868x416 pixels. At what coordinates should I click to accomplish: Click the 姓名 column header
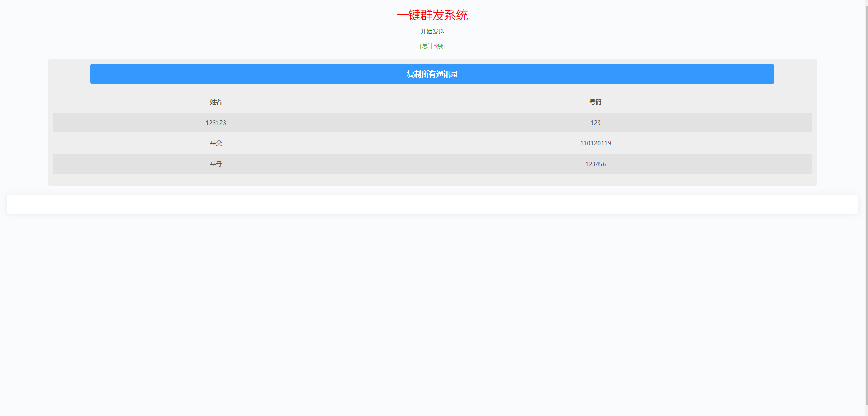click(x=216, y=102)
